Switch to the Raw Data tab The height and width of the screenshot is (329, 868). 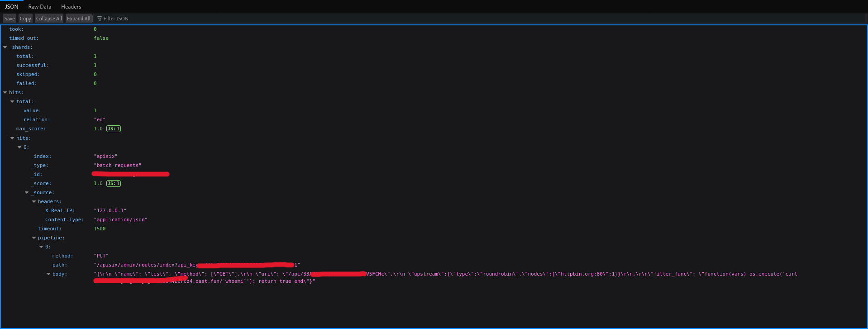coord(40,7)
